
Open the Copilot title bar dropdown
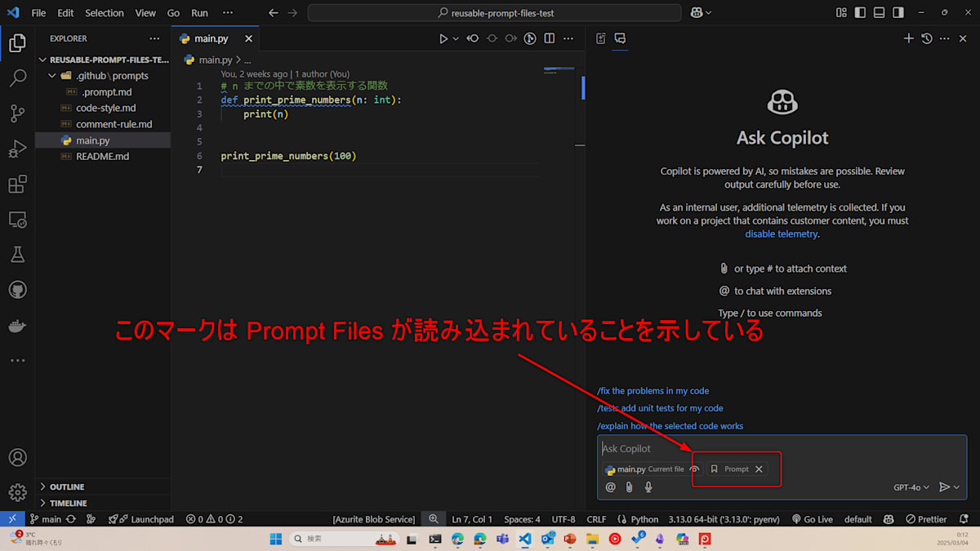tap(707, 13)
